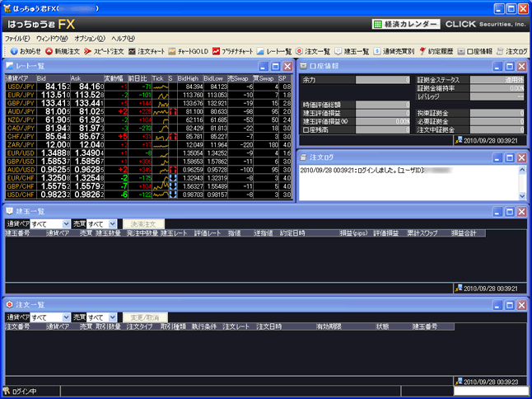Image resolution: width=532 pixels, height=399 pixels.
Task: Click the 経済カレンダー economic calendar button
Action: pos(406,24)
